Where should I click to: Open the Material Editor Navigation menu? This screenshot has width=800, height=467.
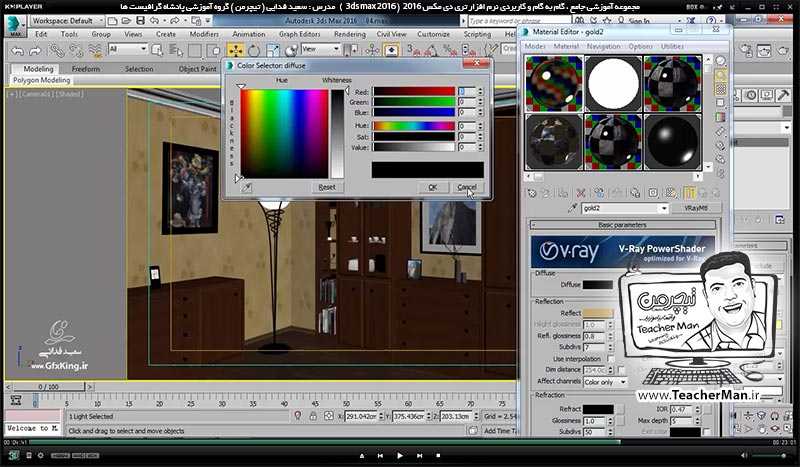coord(603,46)
